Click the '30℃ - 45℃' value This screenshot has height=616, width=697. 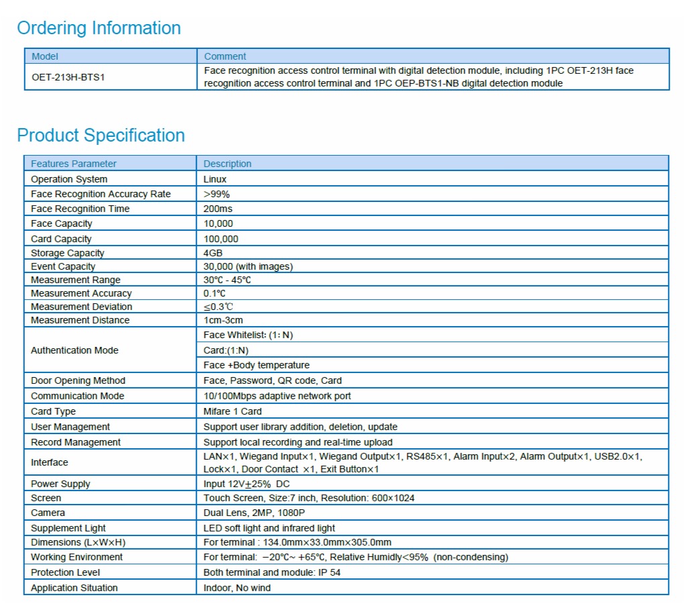click(227, 280)
